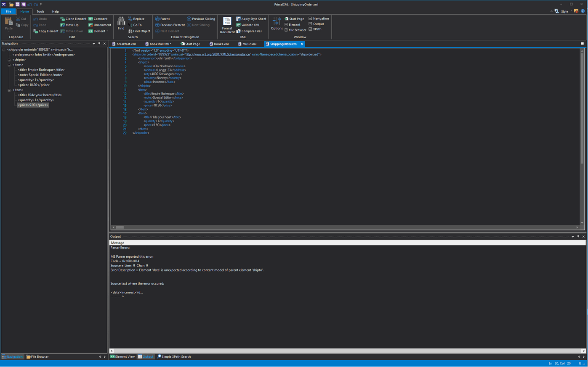Click Validate XML
The width and height of the screenshot is (588, 367).
tap(248, 25)
